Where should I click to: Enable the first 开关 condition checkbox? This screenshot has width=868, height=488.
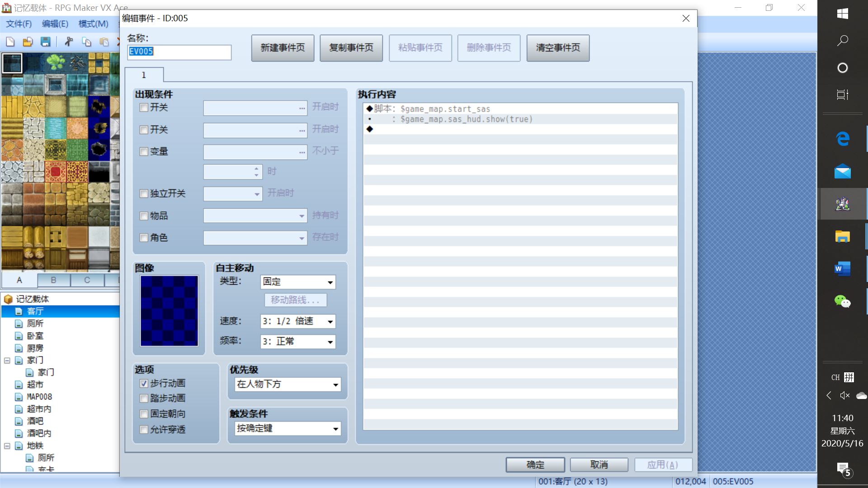coord(144,108)
